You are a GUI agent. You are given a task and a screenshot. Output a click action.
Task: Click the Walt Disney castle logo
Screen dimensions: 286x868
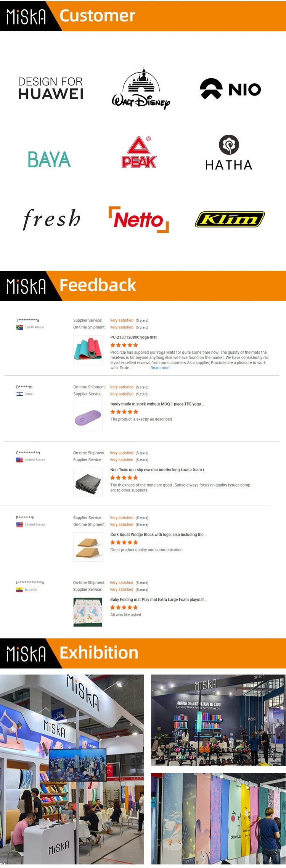pyautogui.click(x=141, y=89)
